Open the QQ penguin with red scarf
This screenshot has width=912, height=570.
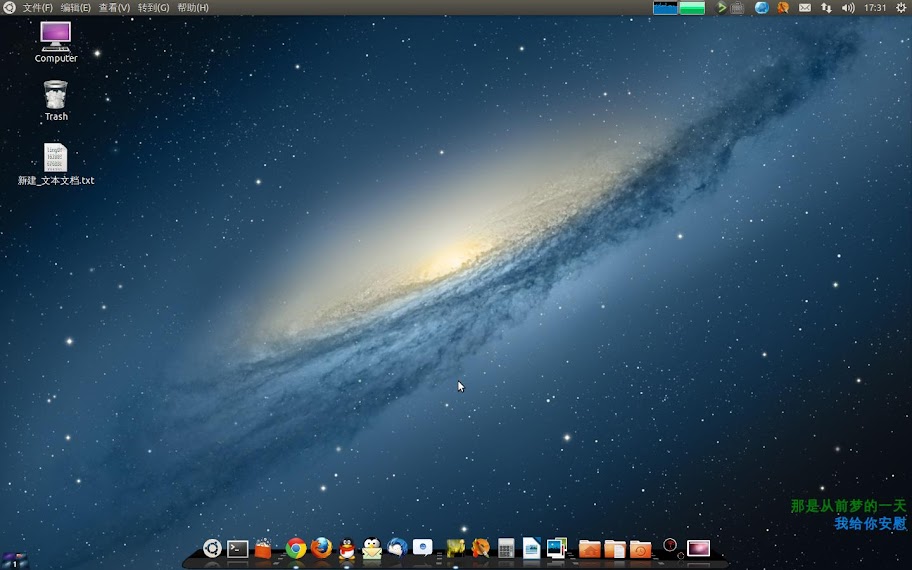coord(347,548)
